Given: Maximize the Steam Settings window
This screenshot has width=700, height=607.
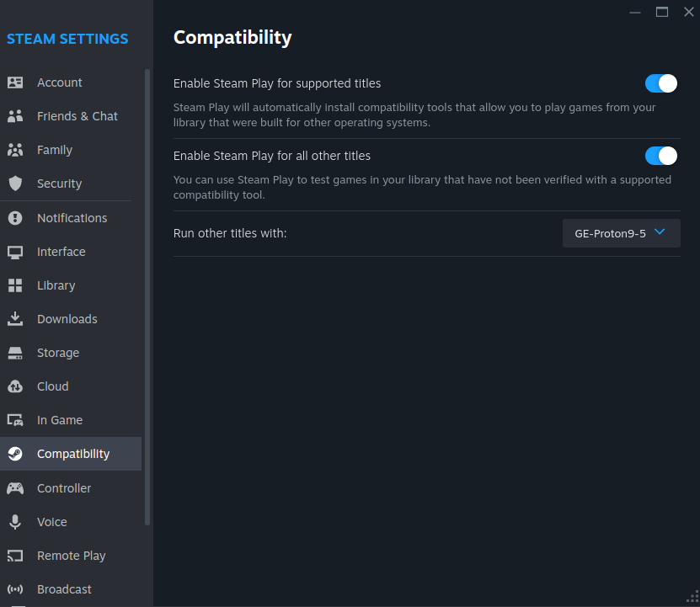Looking at the screenshot, I should tap(662, 12).
